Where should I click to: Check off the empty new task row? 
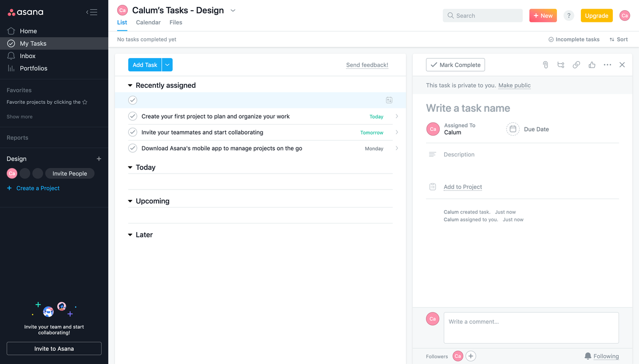pyautogui.click(x=133, y=100)
